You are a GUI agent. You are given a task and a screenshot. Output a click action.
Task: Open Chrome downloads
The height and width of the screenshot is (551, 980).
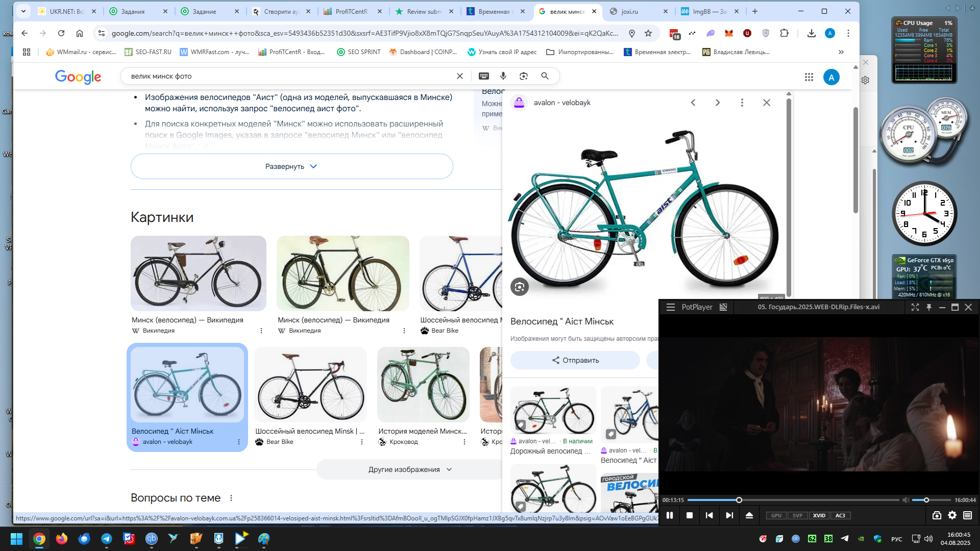pos(812,33)
